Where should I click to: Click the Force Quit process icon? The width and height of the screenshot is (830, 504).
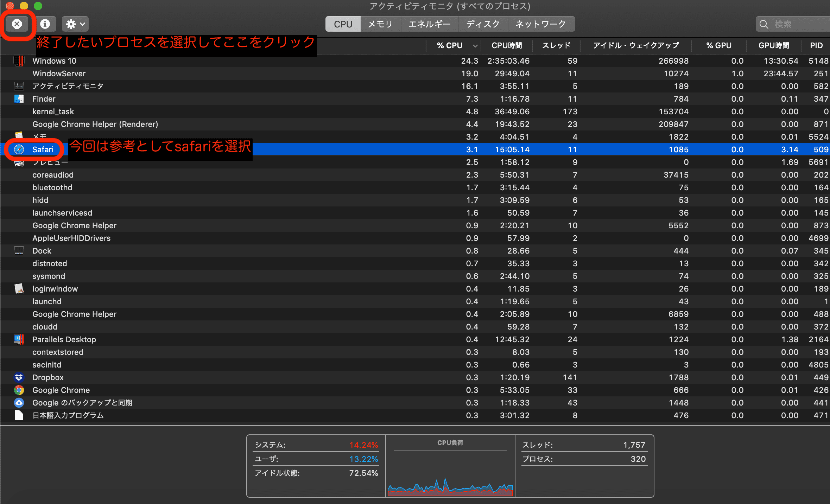pos(17,23)
